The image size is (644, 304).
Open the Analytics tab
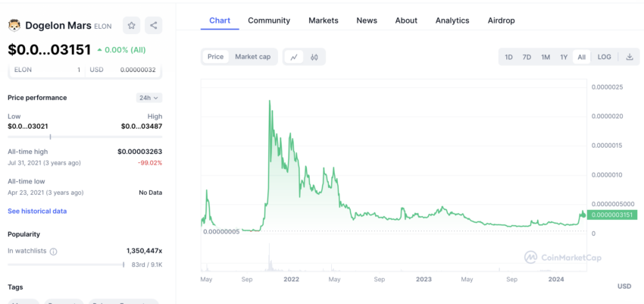pos(452,20)
